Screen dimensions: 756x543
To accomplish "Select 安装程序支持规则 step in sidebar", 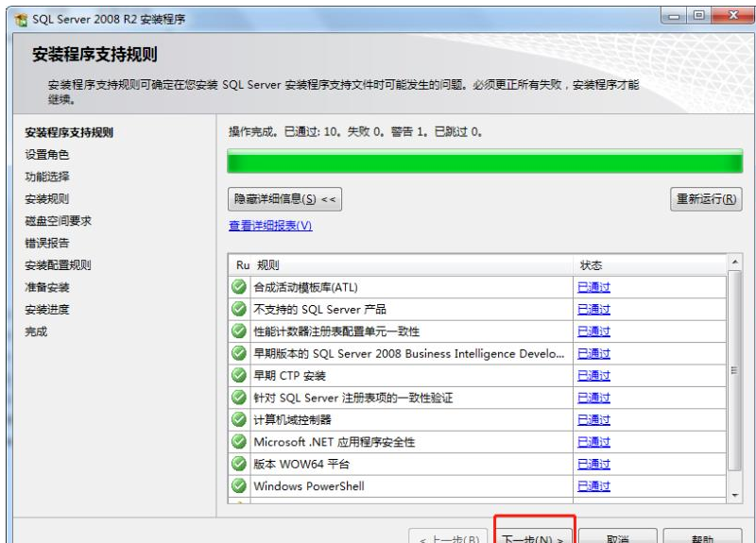I will coord(69,132).
